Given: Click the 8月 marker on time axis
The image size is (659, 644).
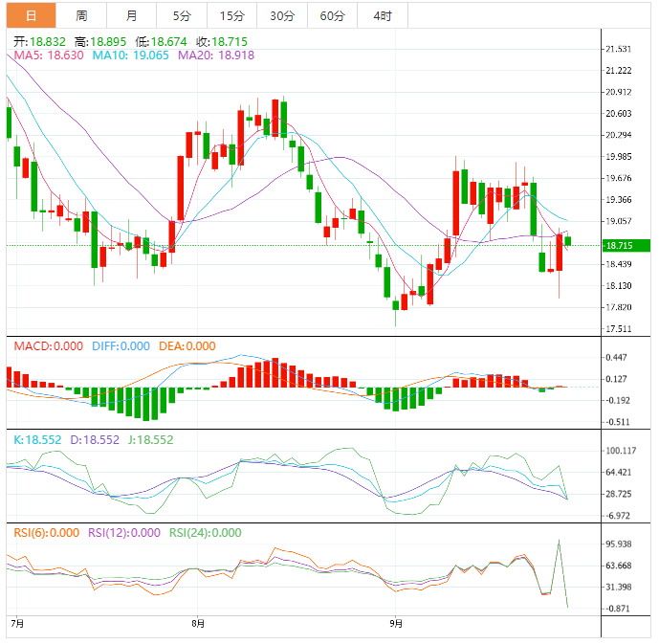Looking at the screenshot, I should click(x=197, y=623).
